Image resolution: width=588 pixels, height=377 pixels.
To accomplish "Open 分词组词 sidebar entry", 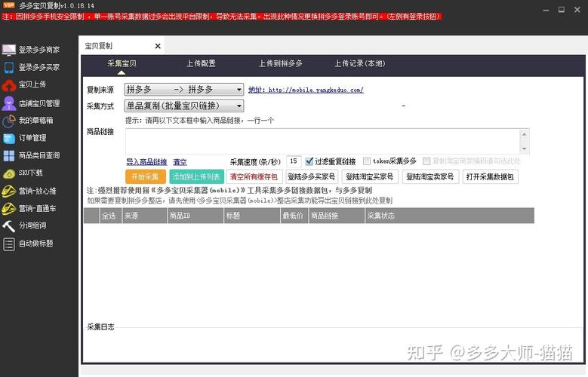I will click(32, 225).
